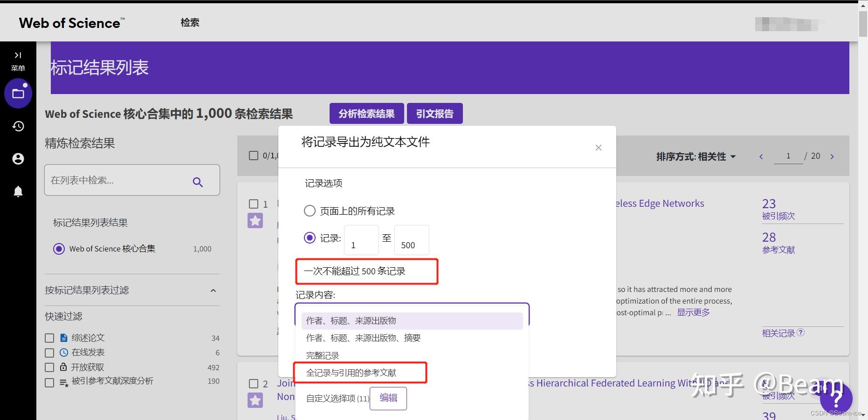Click the star icon on record 1

pyautogui.click(x=255, y=221)
